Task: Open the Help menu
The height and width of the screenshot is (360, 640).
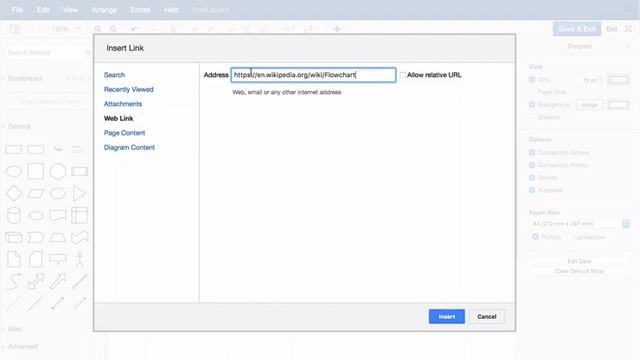Action: (171, 10)
